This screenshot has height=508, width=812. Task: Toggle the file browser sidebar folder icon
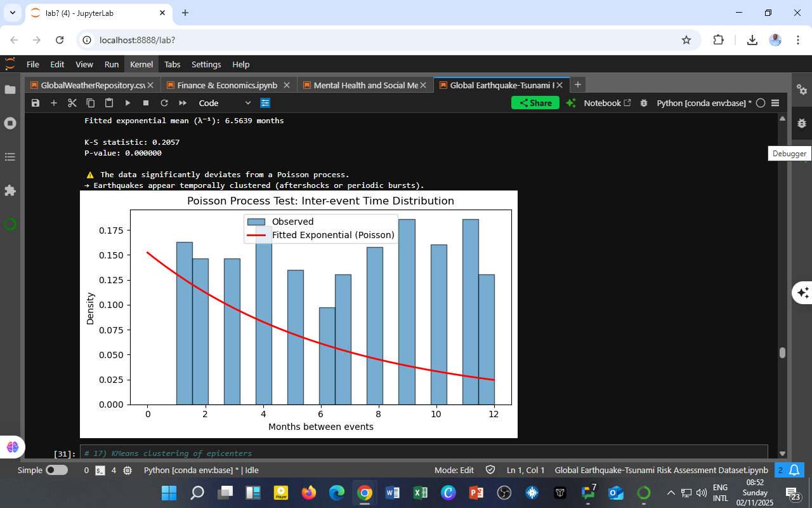coord(10,90)
